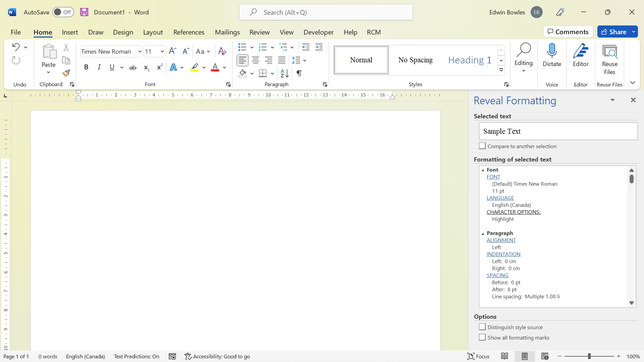
Task: Center align the paragraph
Action: click(x=255, y=60)
